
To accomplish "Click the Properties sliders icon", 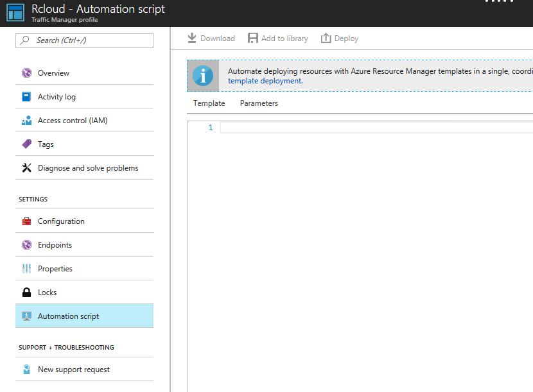I will pyautogui.click(x=26, y=269).
